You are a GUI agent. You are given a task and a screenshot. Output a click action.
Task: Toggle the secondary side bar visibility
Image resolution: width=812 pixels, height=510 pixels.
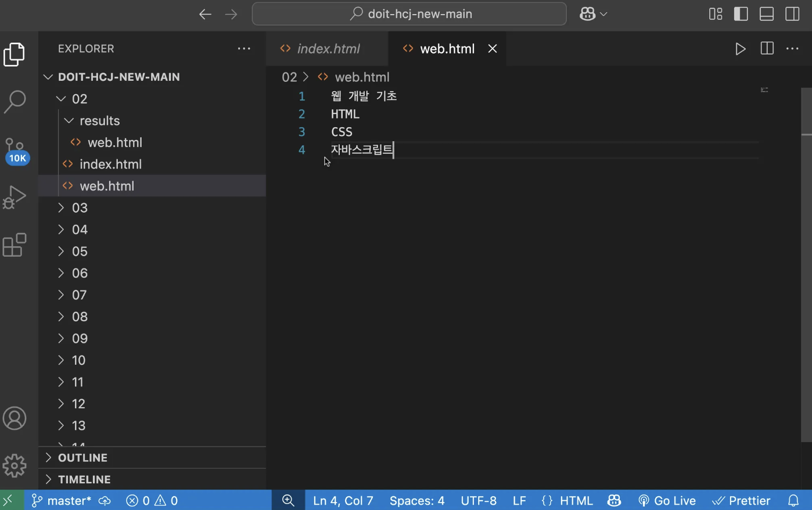[x=792, y=14]
